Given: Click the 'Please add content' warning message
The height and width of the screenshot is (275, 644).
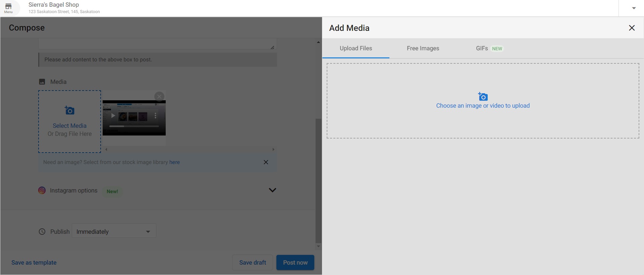Looking at the screenshot, I should [158, 60].
